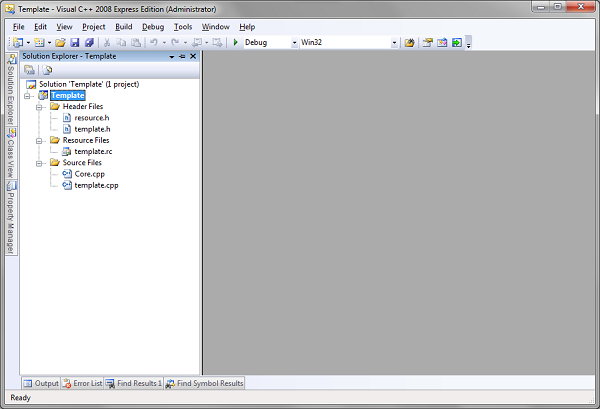Open the File menu
600x409 pixels.
pos(18,27)
